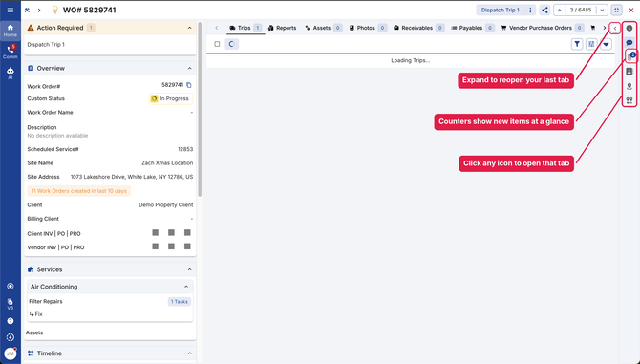Click the Zach Xmas Location site name

[167, 162]
